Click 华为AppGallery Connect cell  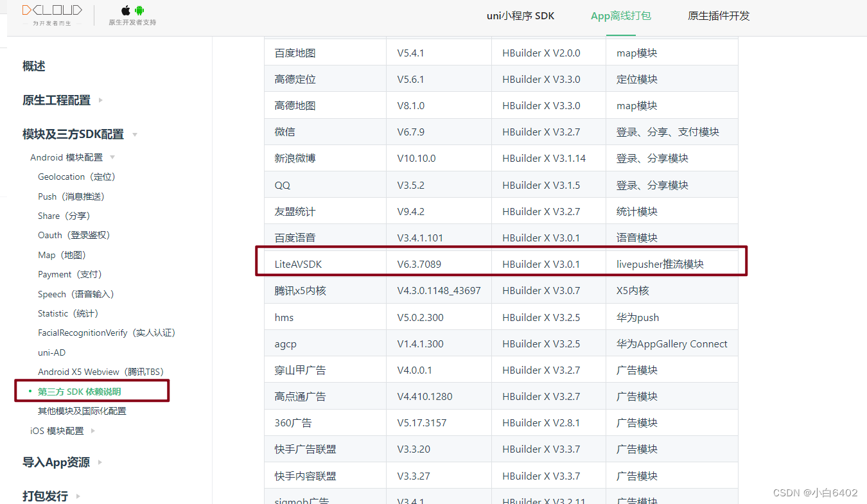coord(672,344)
